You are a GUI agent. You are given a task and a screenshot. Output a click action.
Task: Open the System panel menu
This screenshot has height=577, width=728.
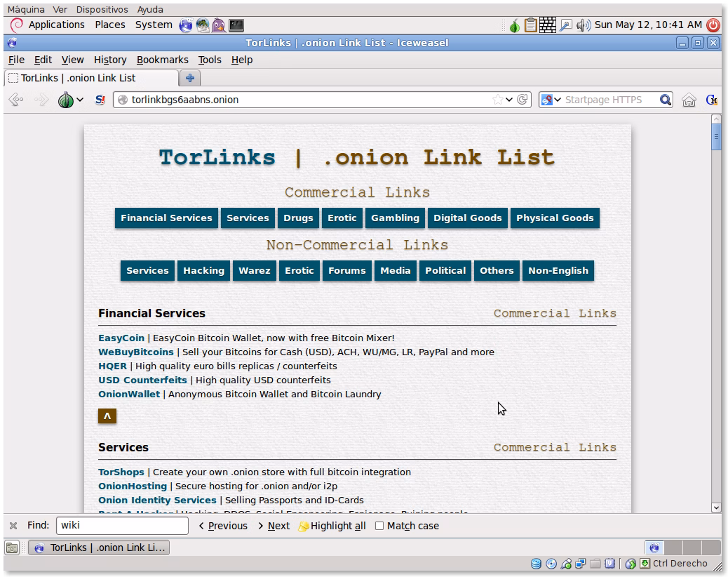click(x=154, y=25)
